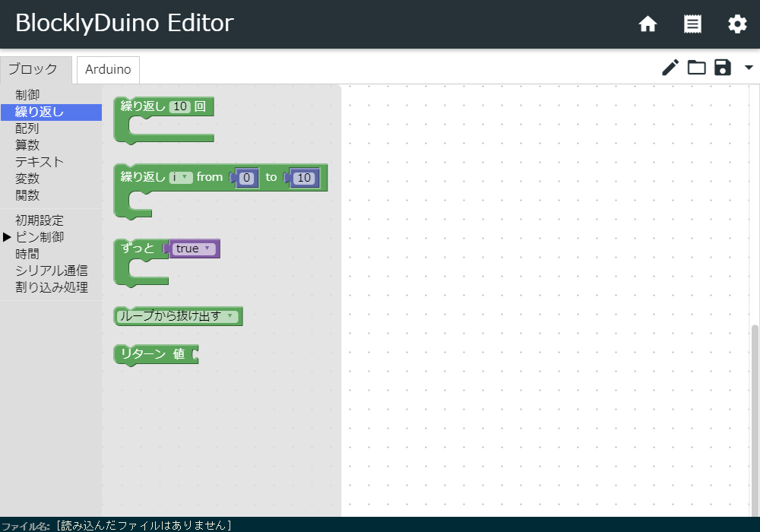Save with the floppy disk icon
Screen dimensions: 760x532
(723, 68)
